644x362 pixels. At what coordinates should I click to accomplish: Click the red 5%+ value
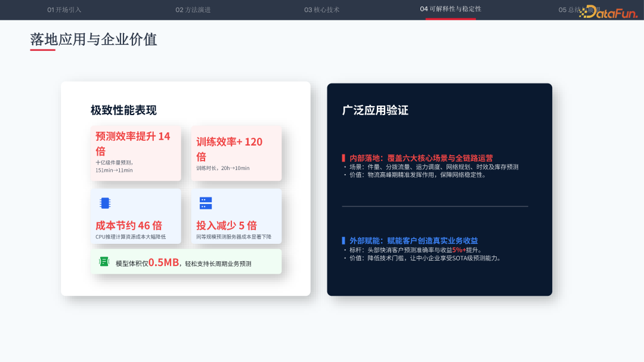click(459, 250)
